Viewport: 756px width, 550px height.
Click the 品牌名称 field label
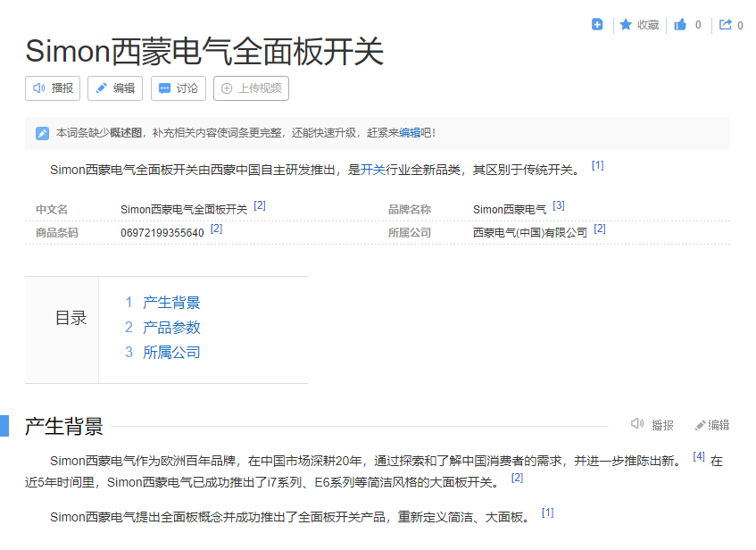pos(410,210)
